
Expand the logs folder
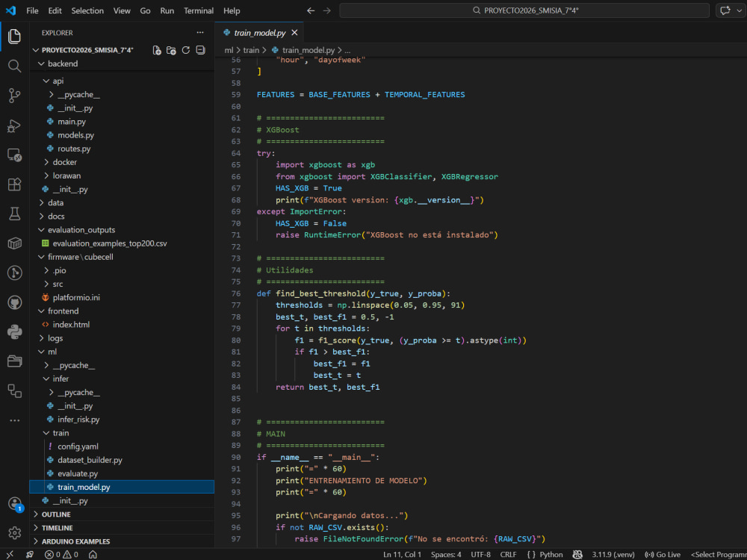pos(122,338)
